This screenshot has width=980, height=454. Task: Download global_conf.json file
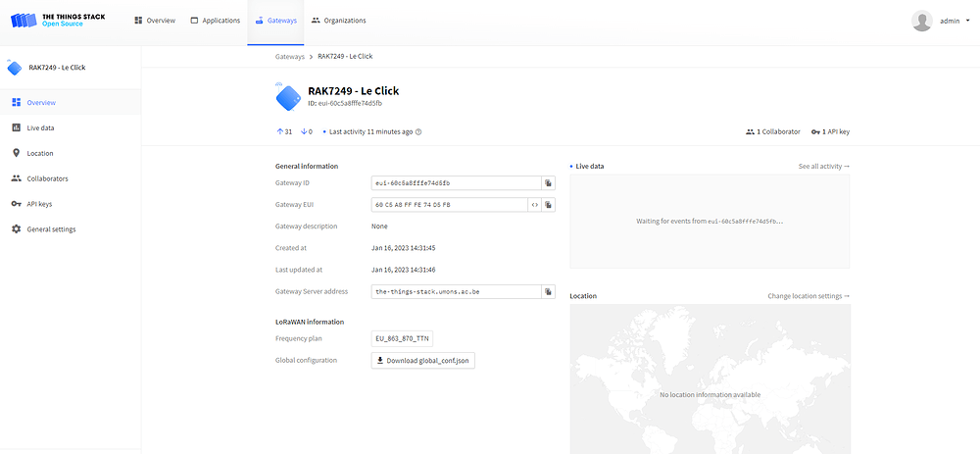[423, 361]
